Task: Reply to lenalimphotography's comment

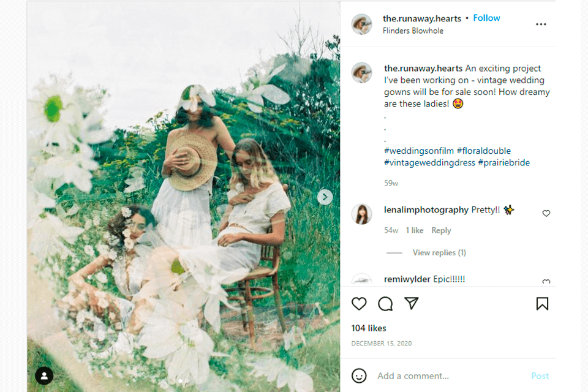Action: 441,230
